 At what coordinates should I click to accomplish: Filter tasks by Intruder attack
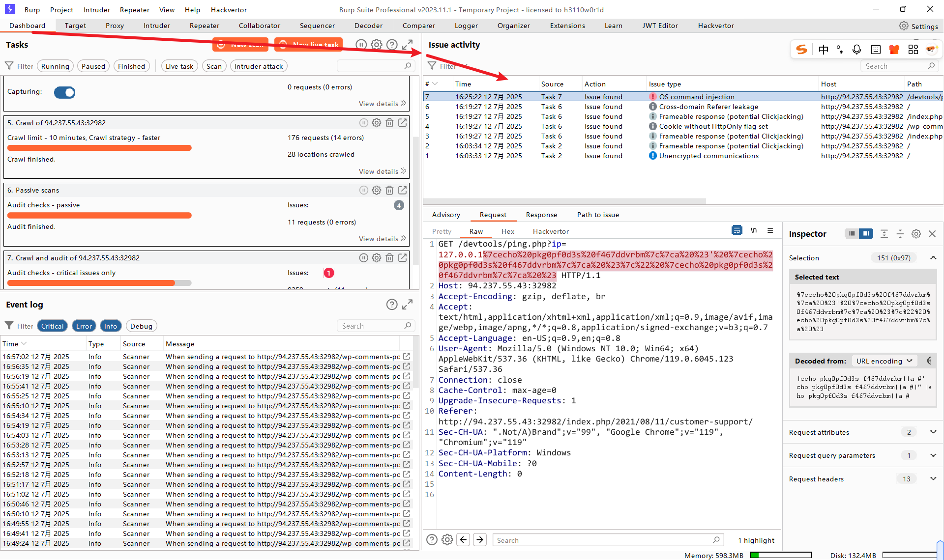(258, 66)
